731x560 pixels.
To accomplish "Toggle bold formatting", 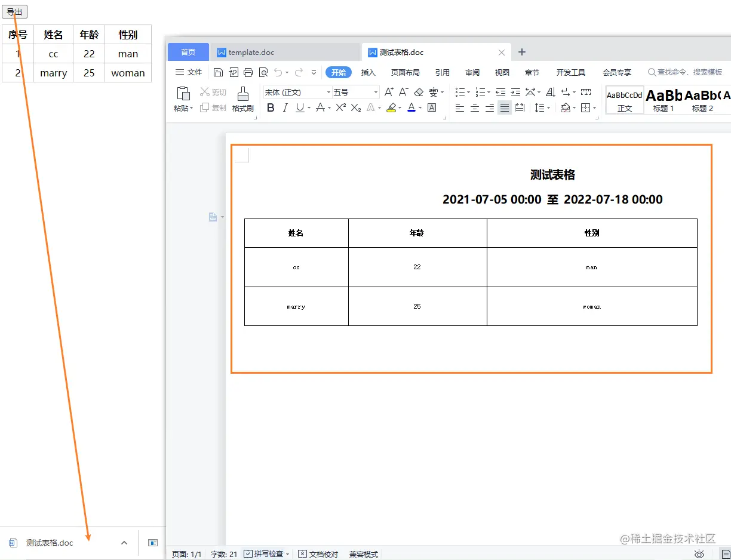I will click(x=271, y=108).
